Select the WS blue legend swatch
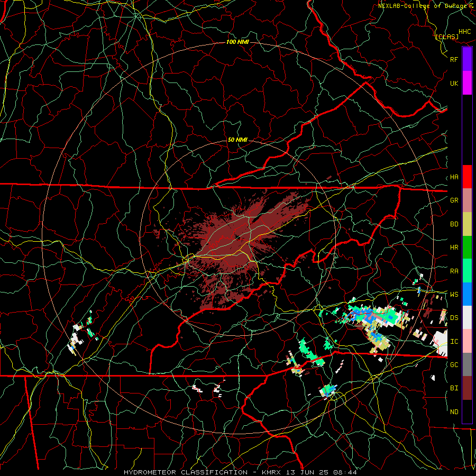Image resolution: width=476 pixels, height=476 pixels. tap(467, 294)
